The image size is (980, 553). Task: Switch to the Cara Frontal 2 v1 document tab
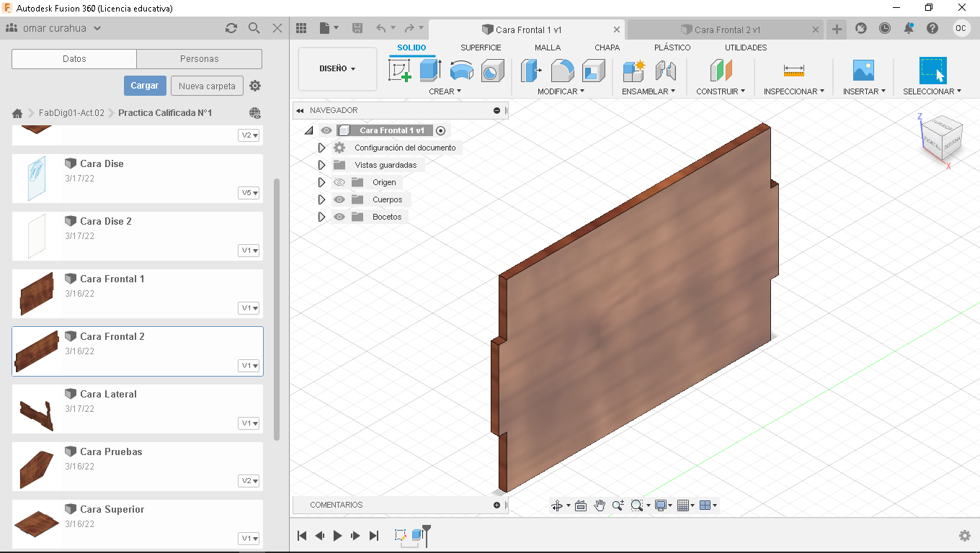[726, 30]
